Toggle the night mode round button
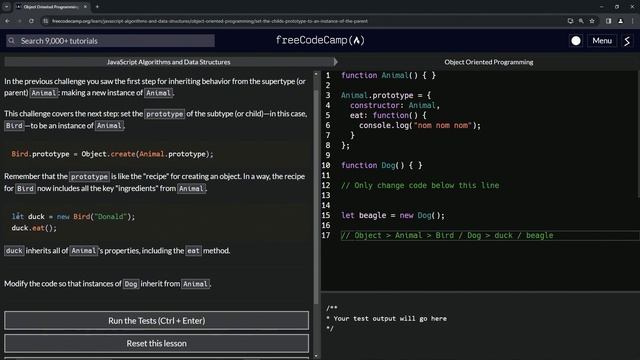 (576, 40)
